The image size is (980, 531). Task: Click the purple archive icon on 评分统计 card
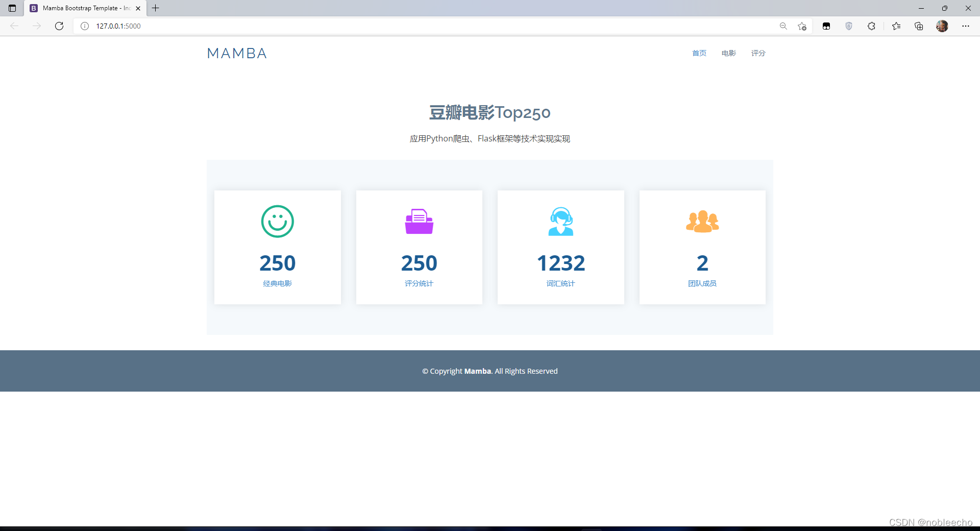point(419,221)
